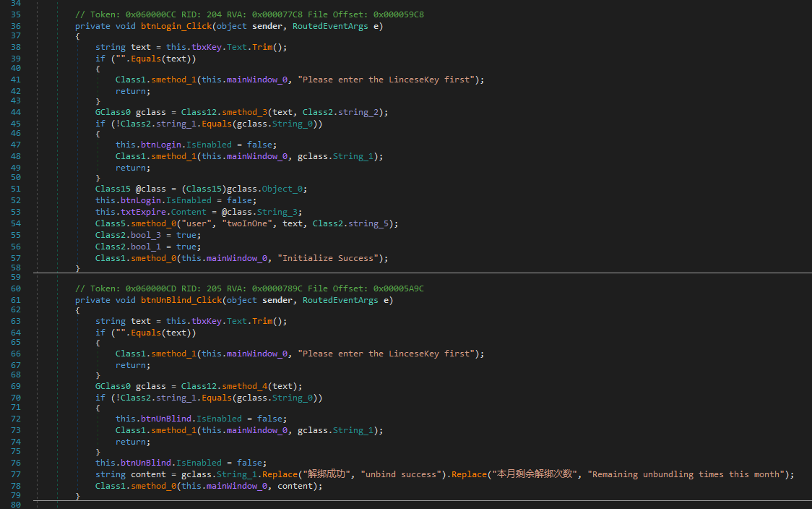
Task: Click the "Initialize Success" string
Action: 328,259
